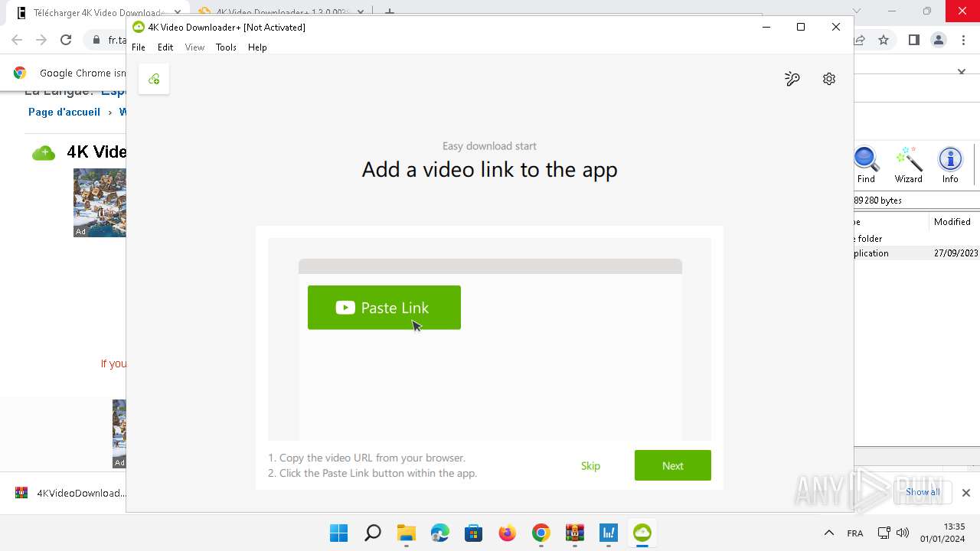The image size is (980, 551).
Task: Launch Microsoft Edge from the taskbar
Action: 439,533
